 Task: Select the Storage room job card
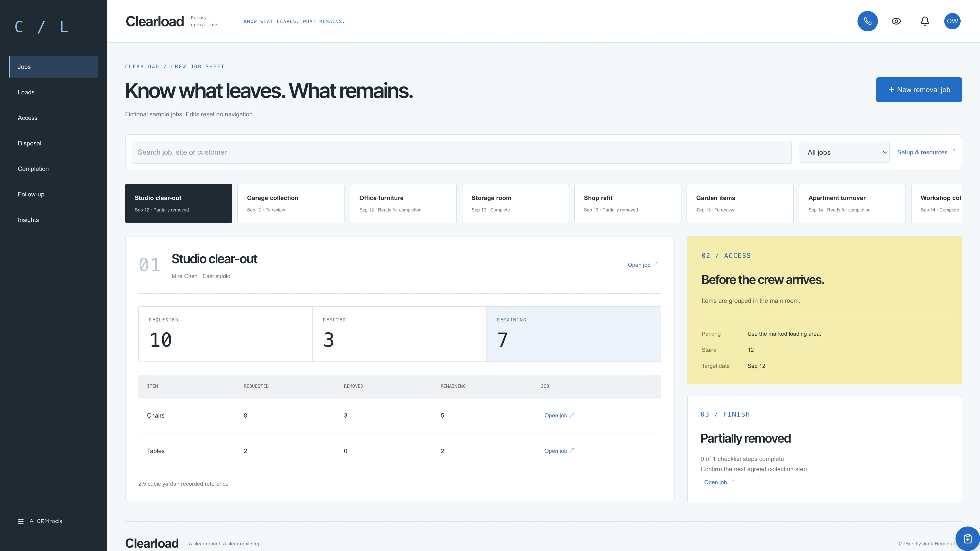pos(515,204)
